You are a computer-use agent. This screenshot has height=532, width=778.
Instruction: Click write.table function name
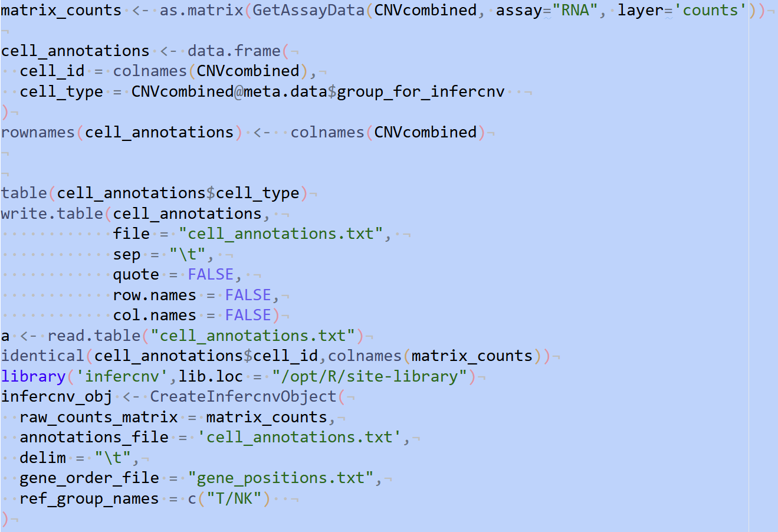click(52, 214)
